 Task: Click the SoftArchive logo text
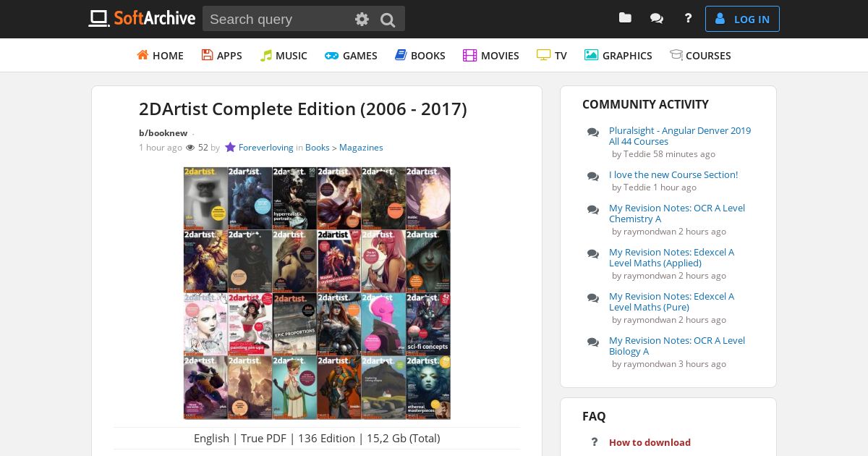pyautogui.click(x=155, y=19)
